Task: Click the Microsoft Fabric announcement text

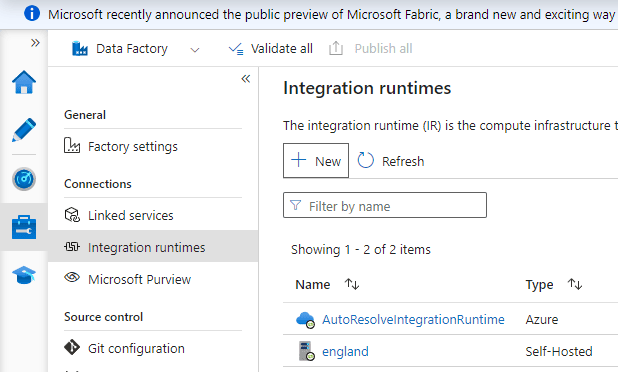Action: click(332, 15)
